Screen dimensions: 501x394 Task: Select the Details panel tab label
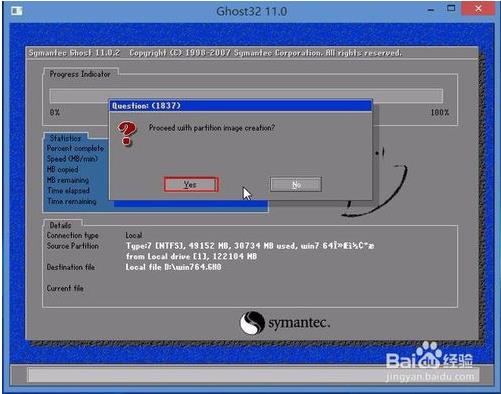pyautogui.click(x=60, y=225)
